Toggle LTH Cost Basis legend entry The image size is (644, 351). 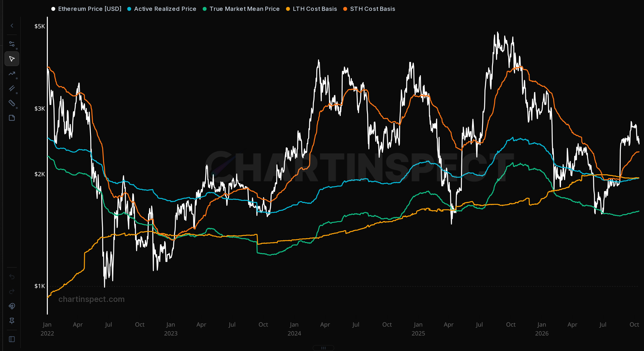(311, 9)
